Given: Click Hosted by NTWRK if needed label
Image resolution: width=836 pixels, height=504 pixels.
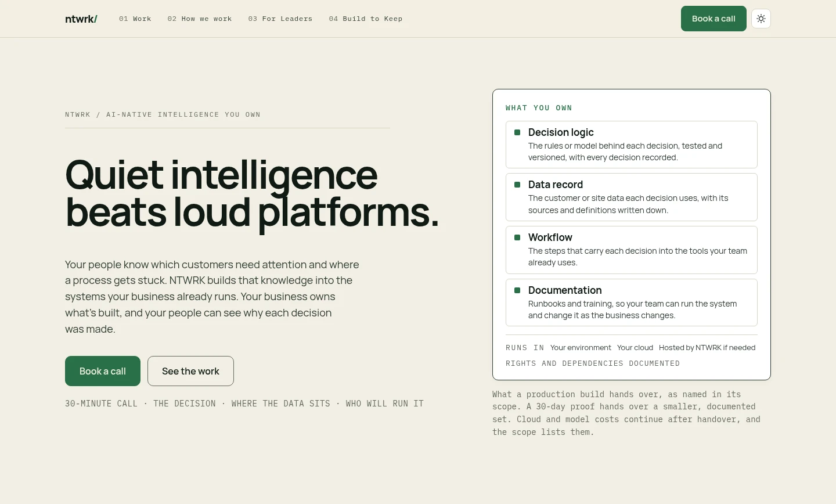Looking at the screenshot, I should pos(707,348).
